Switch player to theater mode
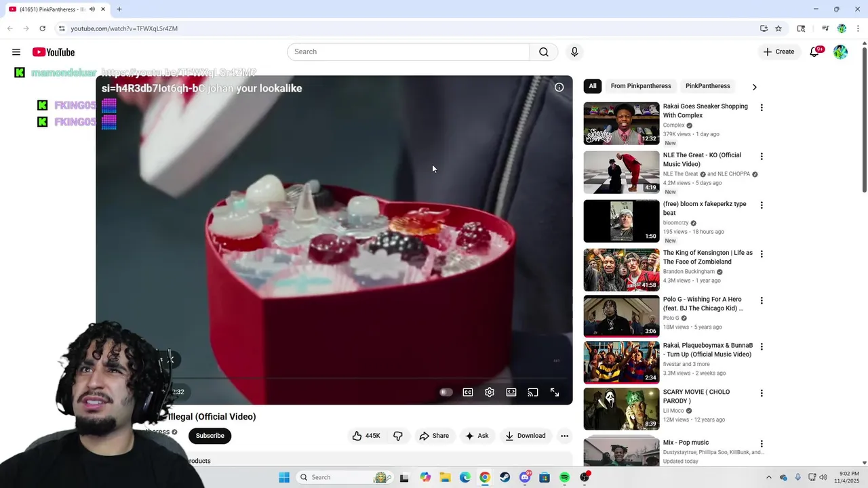The width and height of the screenshot is (868, 488). (511, 392)
